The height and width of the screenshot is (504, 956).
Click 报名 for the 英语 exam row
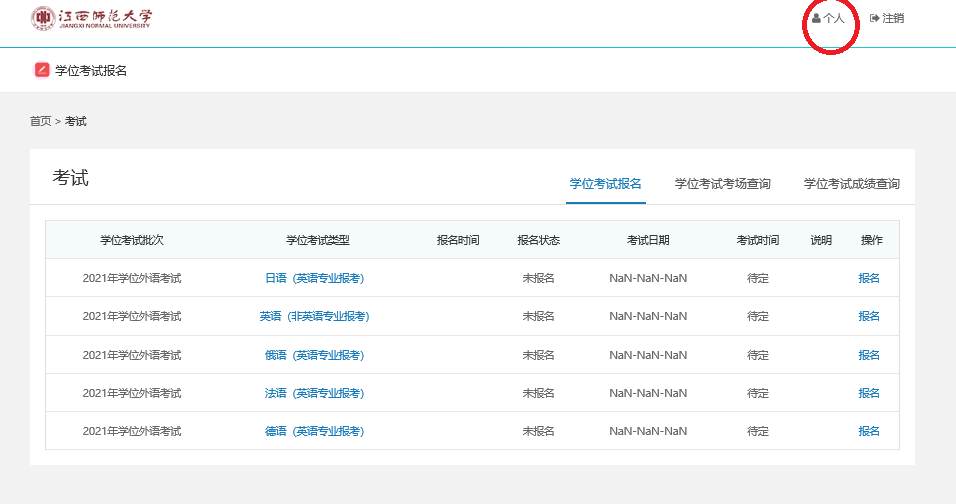(x=869, y=316)
